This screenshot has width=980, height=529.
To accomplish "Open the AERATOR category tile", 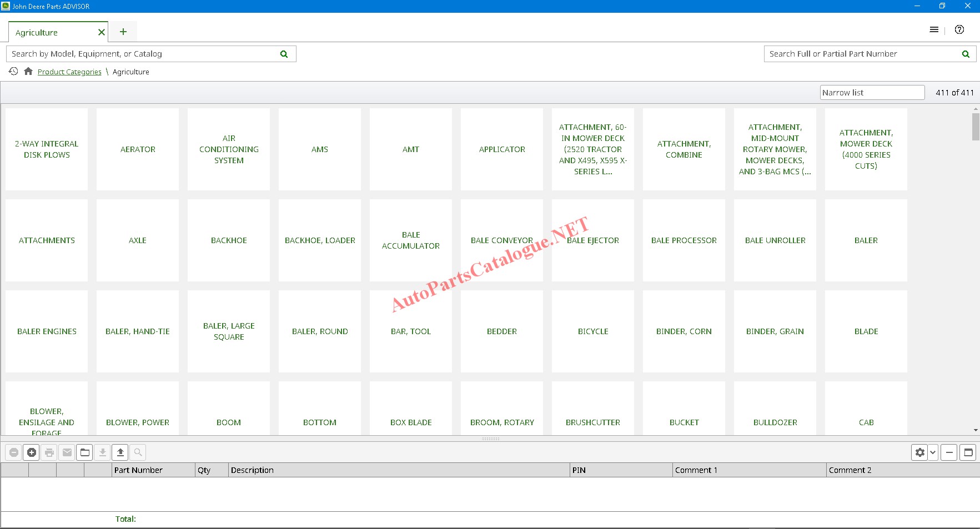I will click(x=138, y=149).
